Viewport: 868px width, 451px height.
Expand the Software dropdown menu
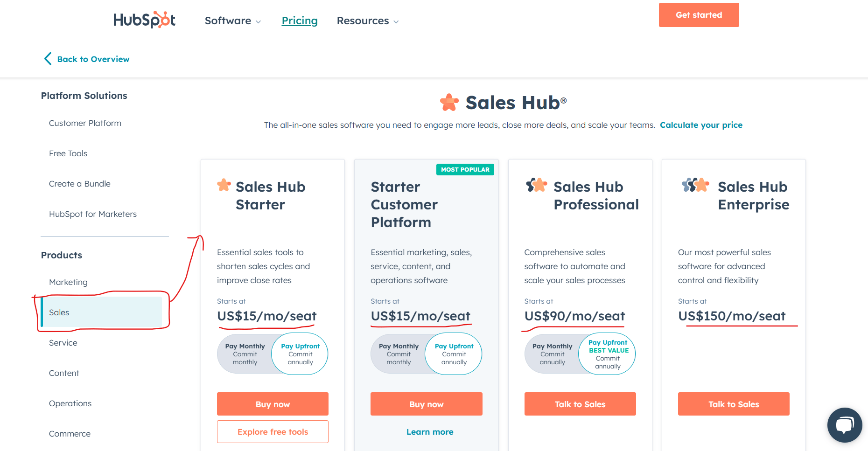coord(233,21)
